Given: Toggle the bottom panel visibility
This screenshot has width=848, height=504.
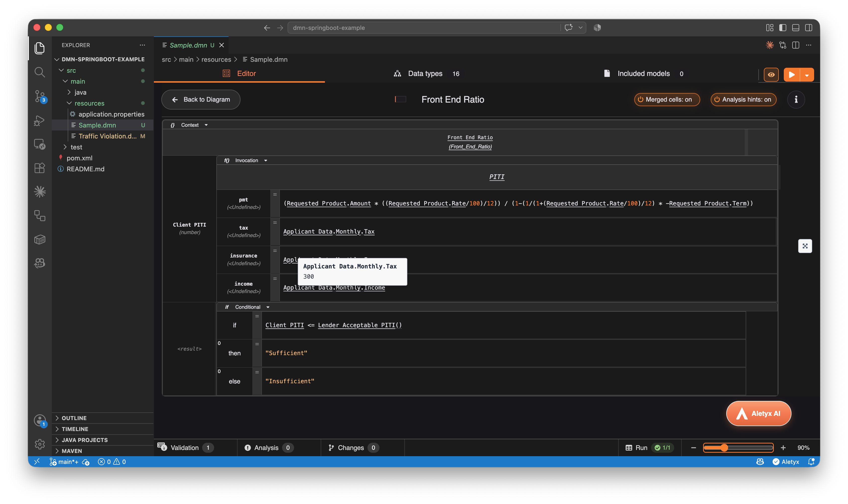Looking at the screenshot, I should [x=795, y=27].
